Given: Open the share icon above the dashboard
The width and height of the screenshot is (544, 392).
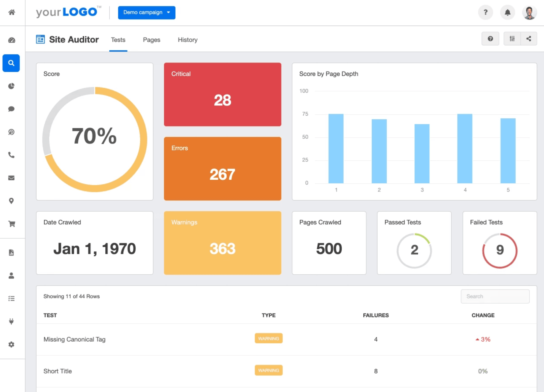Looking at the screenshot, I should [x=529, y=39].
